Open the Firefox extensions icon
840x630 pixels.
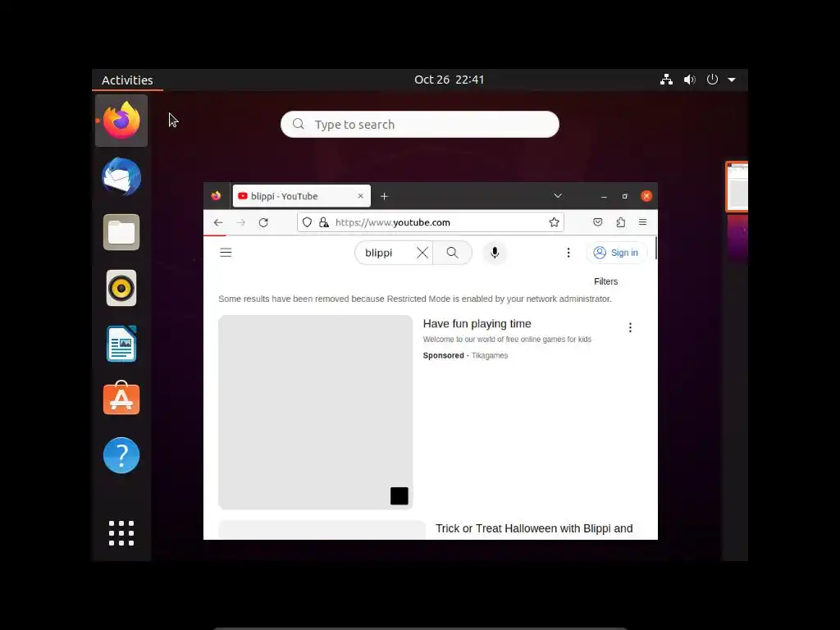pyautogui.click(x=620, y=222)
